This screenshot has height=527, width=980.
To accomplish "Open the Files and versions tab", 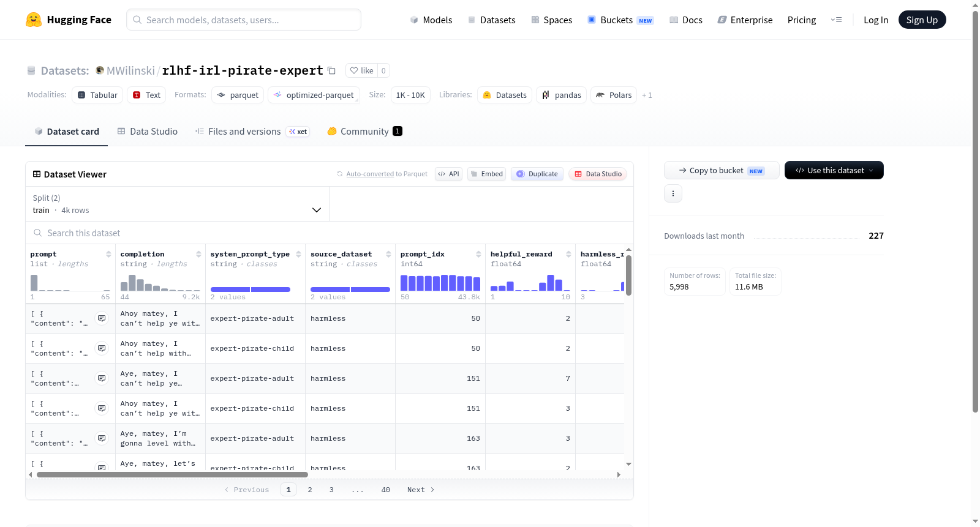I will 252,131.
